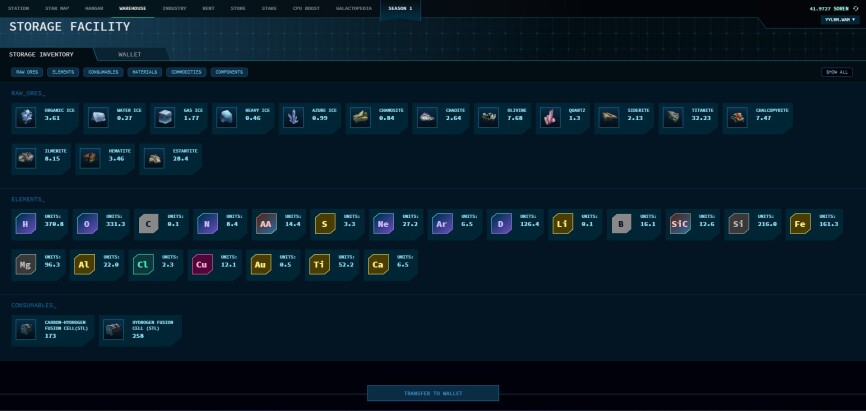This screenshot has width=866, height=411.
Task: Open the Star Map page
Action: coord(57,8)
